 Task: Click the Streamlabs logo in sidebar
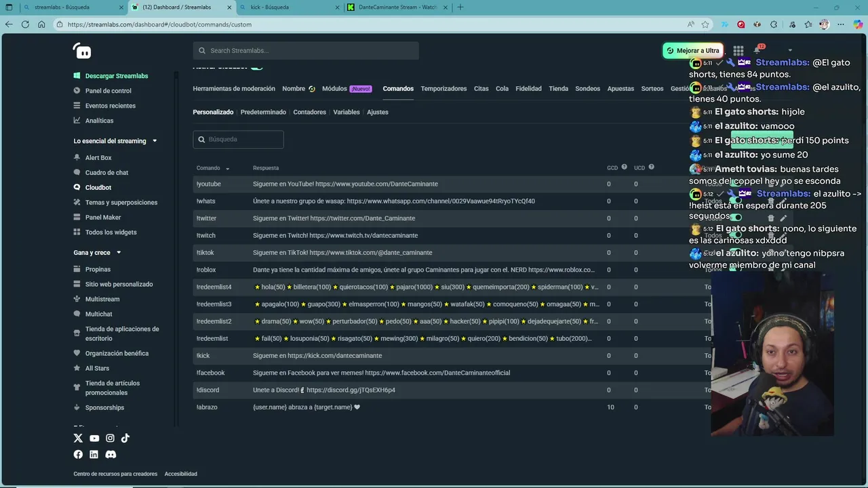[81, 50]
